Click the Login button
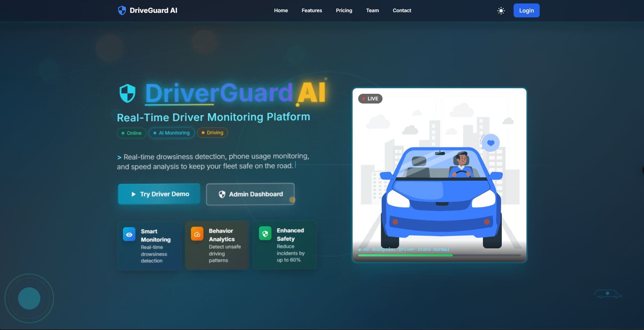This screenshot has width=644, height=330. 526,10
